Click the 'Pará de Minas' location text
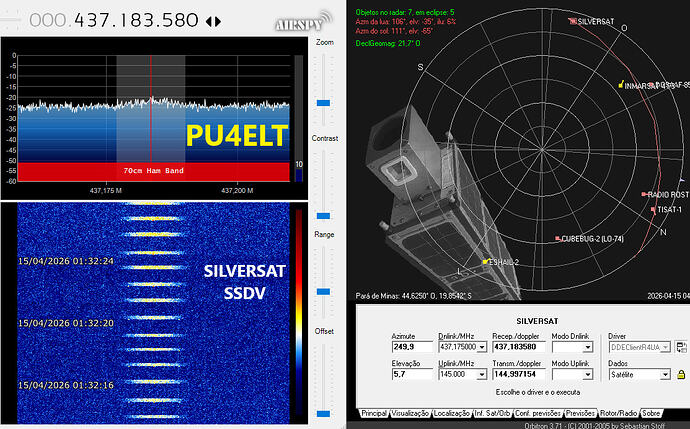 [413, 296]
